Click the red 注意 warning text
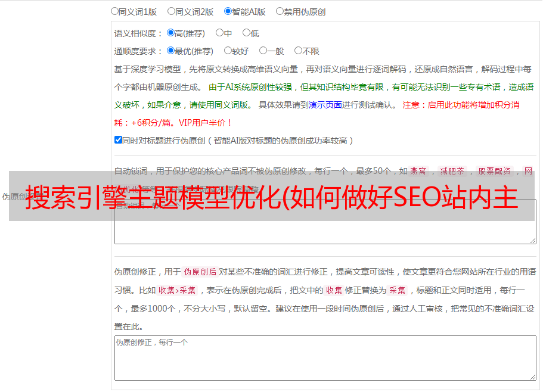The width and height of the screenshot is (543, 392). click(x=411, y=105)
